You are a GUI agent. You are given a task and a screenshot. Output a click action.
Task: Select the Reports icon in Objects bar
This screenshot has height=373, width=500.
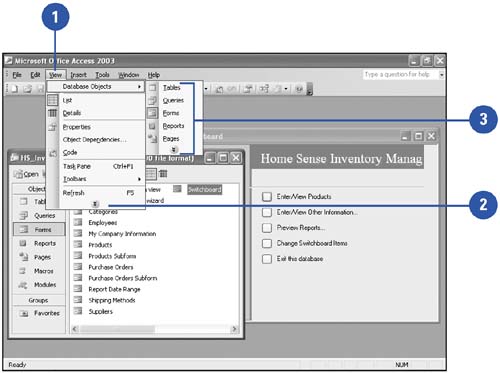click(23, 243)
